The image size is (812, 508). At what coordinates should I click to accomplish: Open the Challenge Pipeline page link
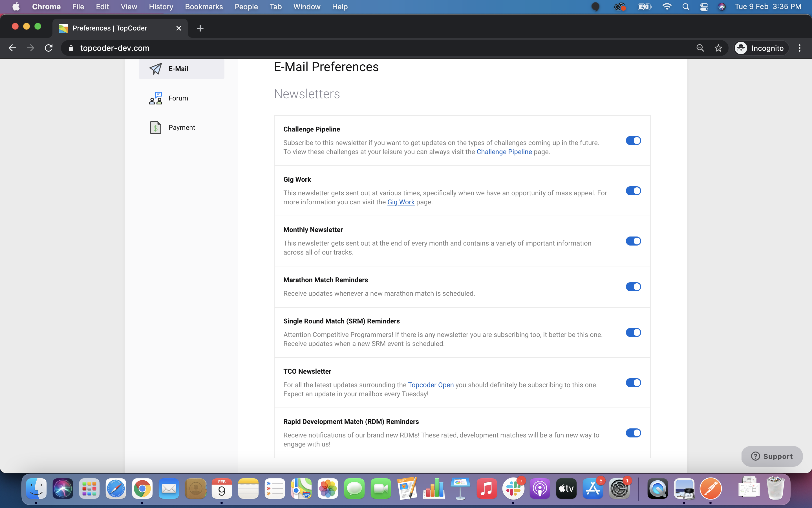point(504,152)
